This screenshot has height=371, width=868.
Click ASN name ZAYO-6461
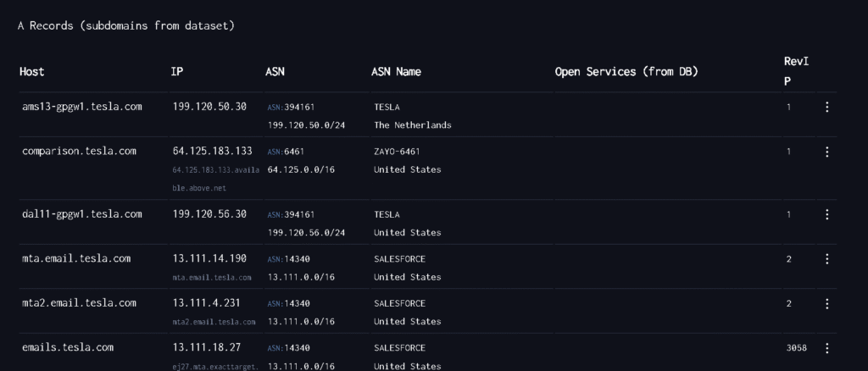397,152
